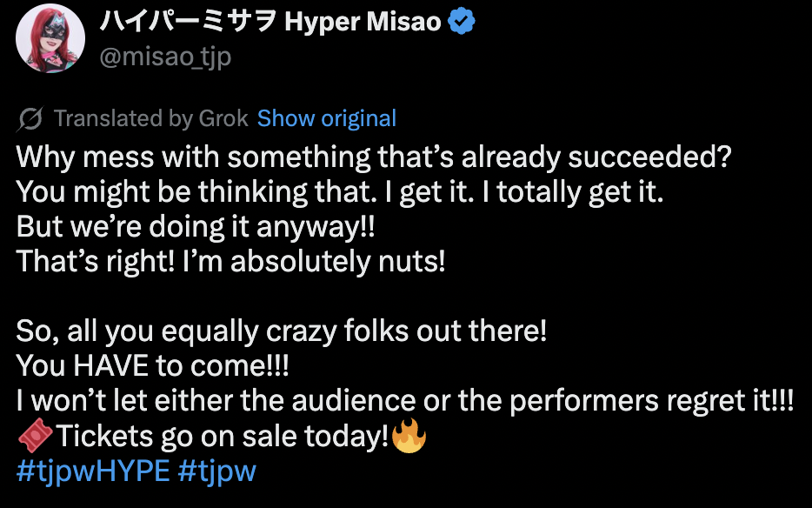Image resolution: width=812 pixels, height=508 pixels.
Task: Click the Grok logo icon
Action: point(30,118)
